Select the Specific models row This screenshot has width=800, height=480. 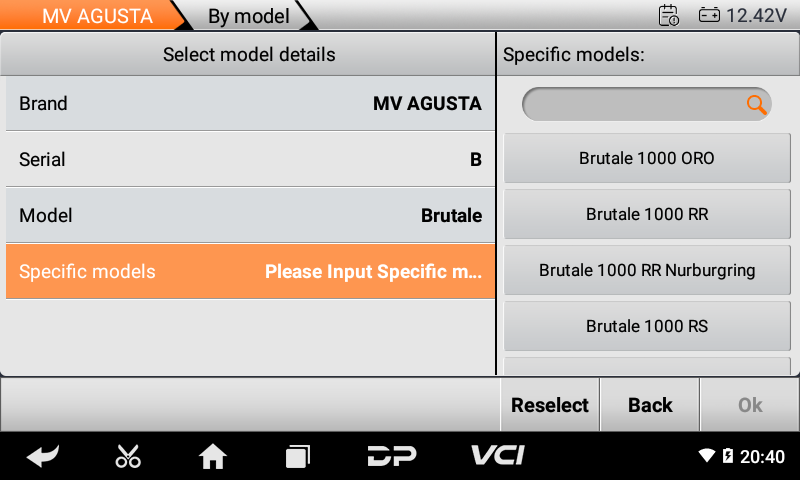coord(250,271)
